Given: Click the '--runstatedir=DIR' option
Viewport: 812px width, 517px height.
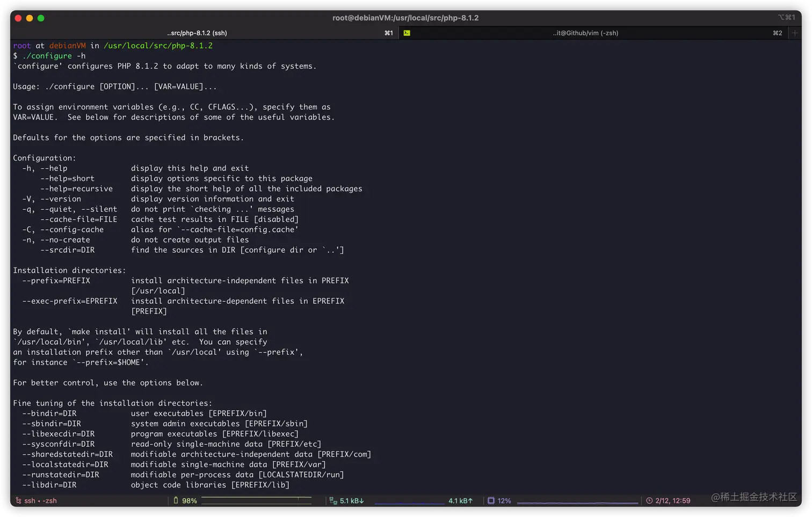Looking at the screenshot, I should pos(61,474).
